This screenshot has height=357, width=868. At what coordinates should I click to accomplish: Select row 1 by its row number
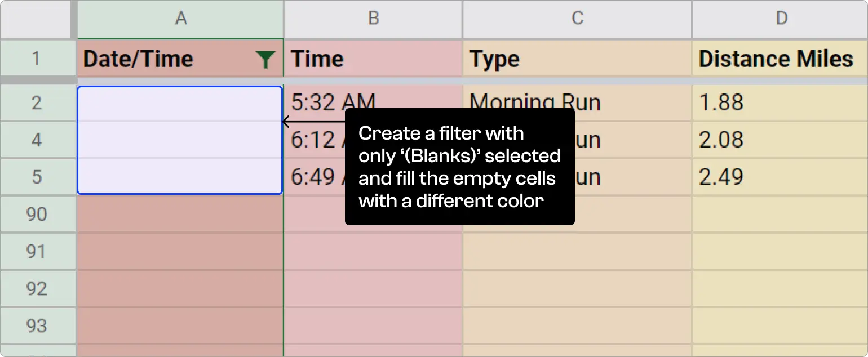36,59
